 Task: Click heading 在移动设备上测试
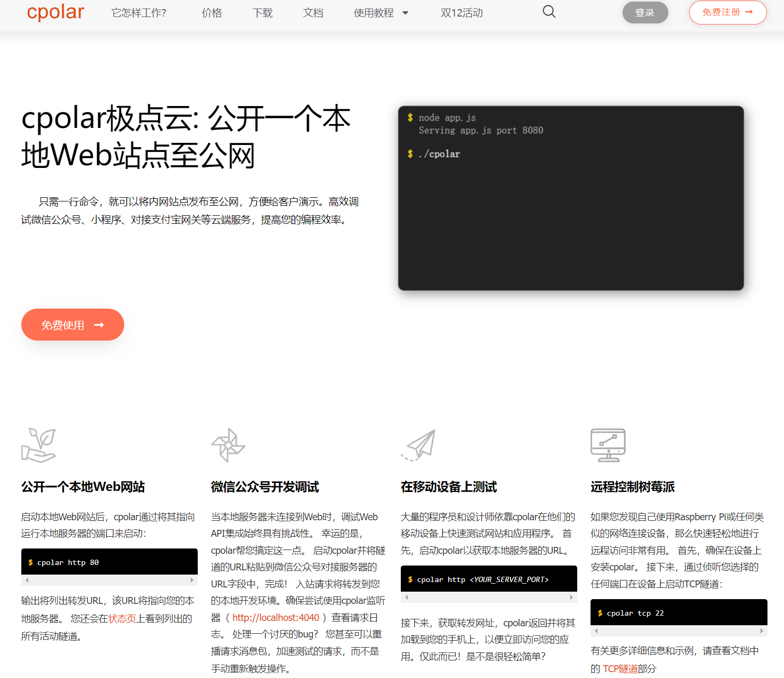[448, 487]
